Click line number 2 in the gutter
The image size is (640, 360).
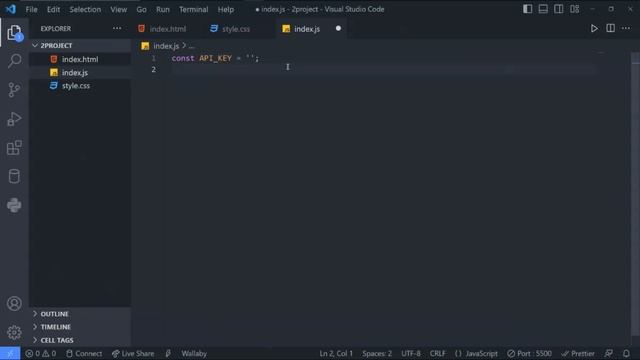point(153,69)
